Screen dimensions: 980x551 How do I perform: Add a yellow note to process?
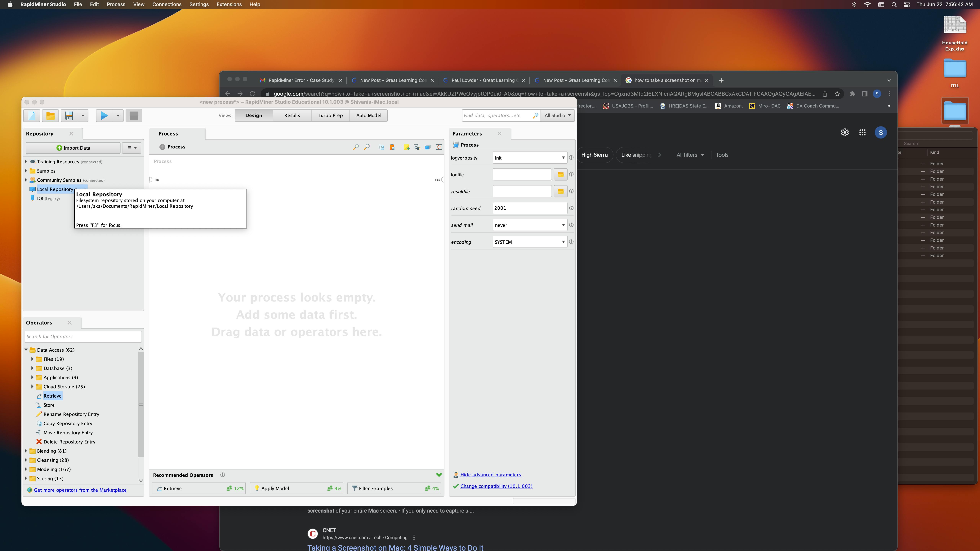point(406,147)
